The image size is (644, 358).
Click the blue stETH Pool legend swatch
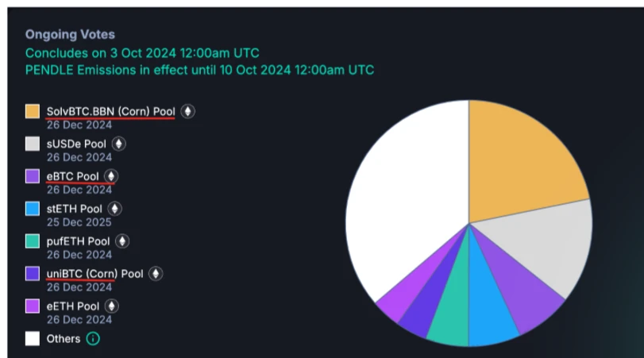(x=33, y=209)
